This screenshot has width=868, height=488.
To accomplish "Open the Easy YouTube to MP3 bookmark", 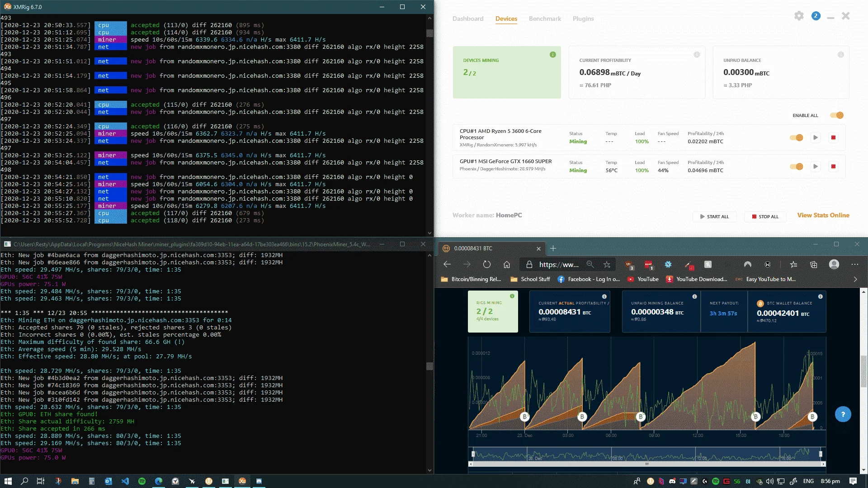I will tap(766, 279).
